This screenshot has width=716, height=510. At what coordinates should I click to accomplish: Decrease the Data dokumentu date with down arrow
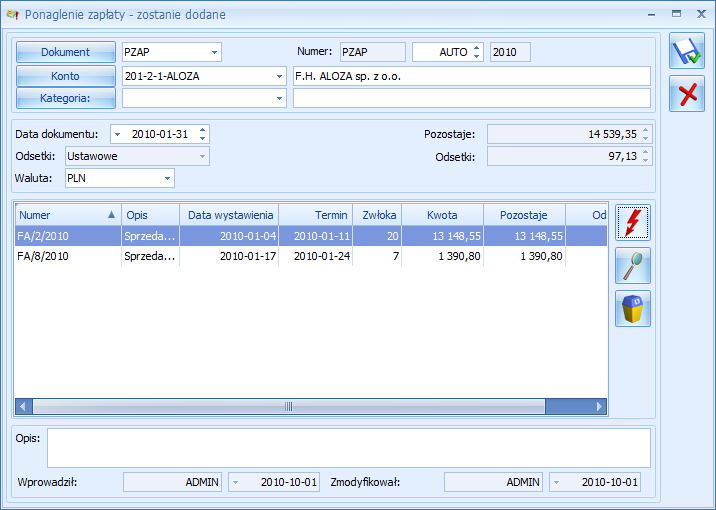click(x=202, y=138)
